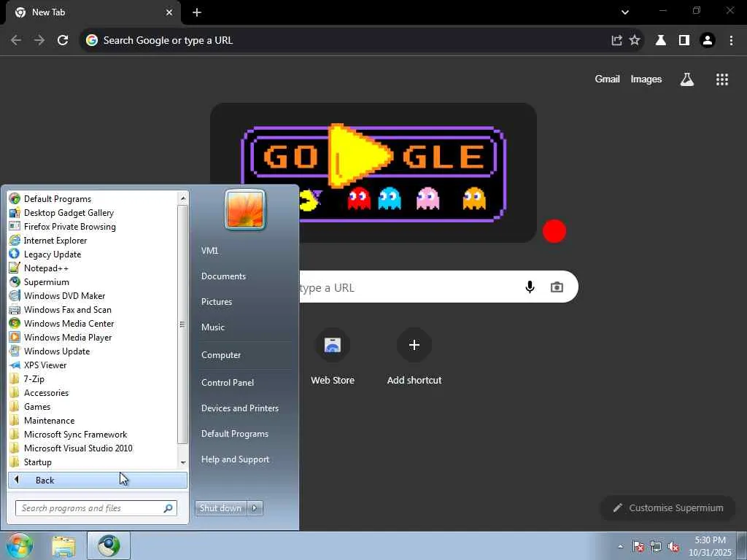The image size is (747, 560).
Task: Open Windows Media Player
Action: point(93,337)
